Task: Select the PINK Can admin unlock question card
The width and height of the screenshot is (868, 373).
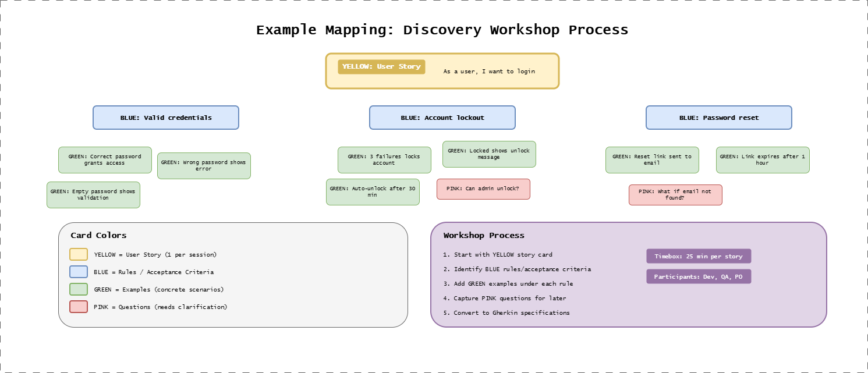Action: point(483,189)
